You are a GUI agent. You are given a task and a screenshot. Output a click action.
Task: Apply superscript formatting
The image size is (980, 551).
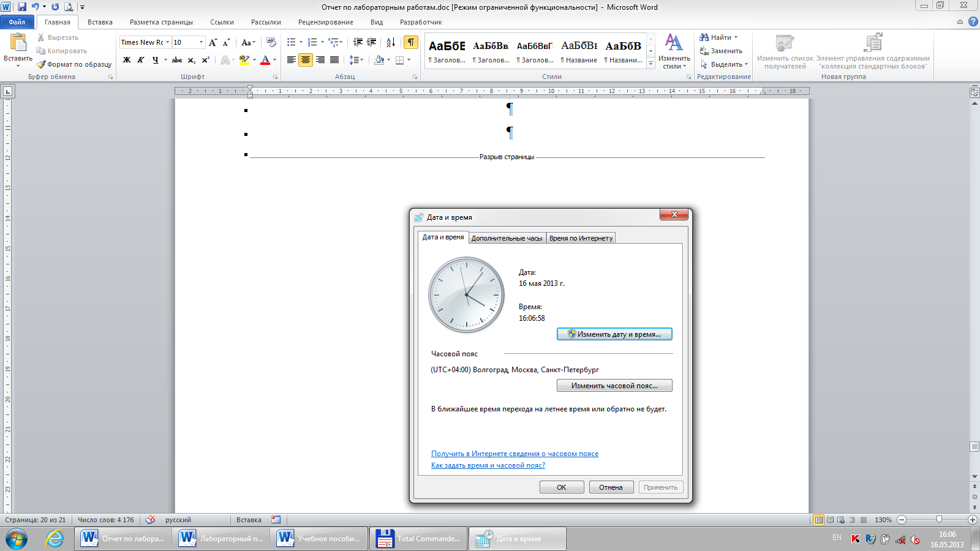[205, 60]
